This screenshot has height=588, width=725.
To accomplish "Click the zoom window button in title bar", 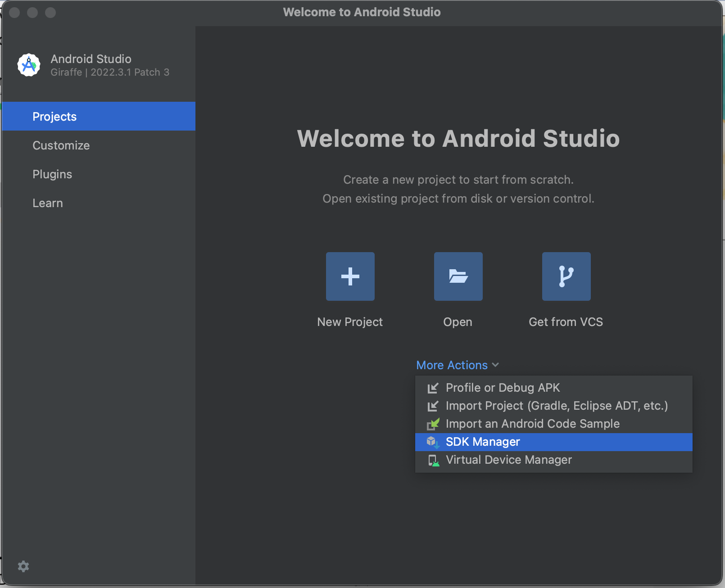I will click(x=50, y=12).
